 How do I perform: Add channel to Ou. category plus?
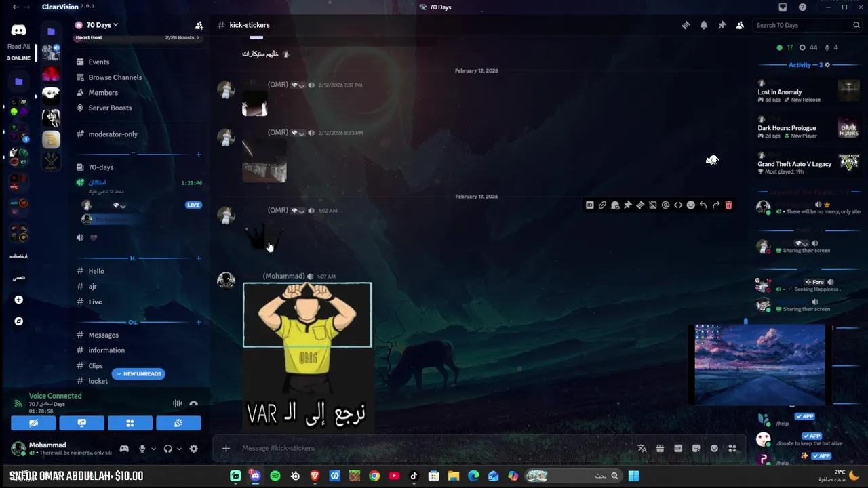point(198,322)
